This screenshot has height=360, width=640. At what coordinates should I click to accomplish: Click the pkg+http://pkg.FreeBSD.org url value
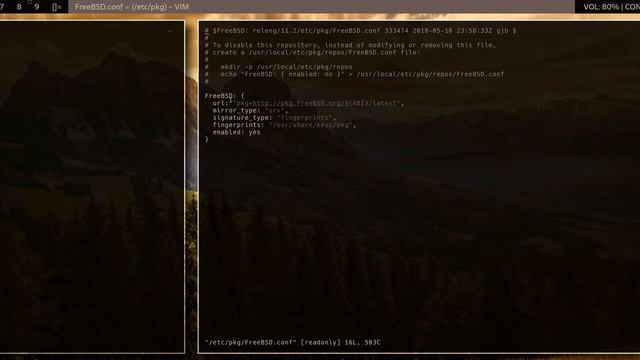[x=316, y=103]
